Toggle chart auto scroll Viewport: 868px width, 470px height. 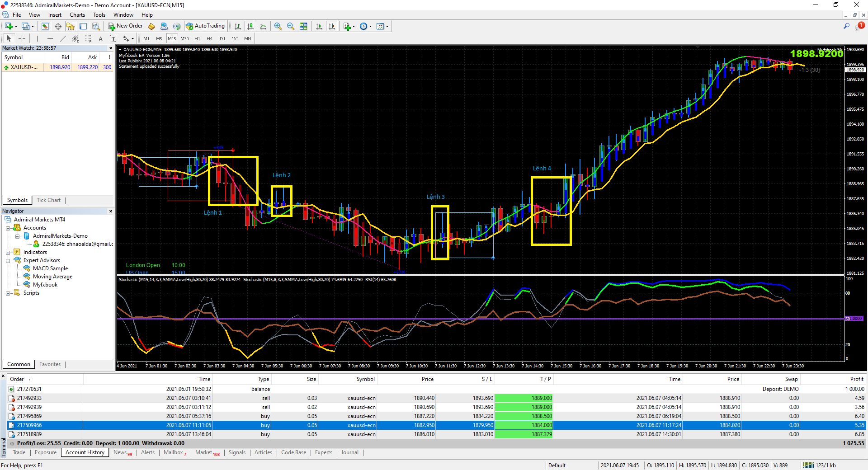[x=319, y=26]
